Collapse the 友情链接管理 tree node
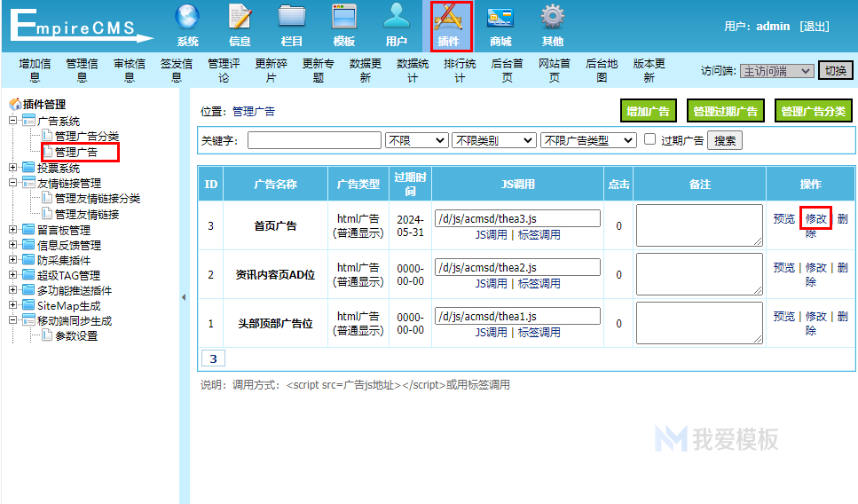Image resolution: width=858 pixels, height=504 pixels. pos(12,183)
